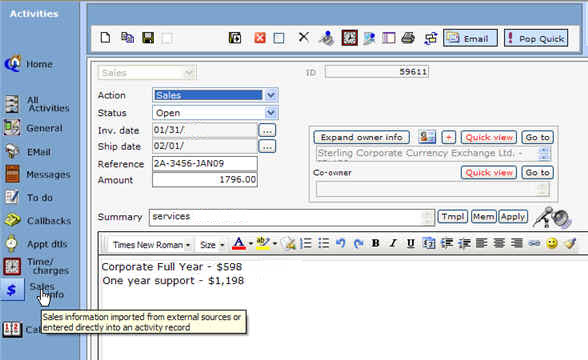Click the Email button in toolbar
This screenshot has height=360, width=588.
[471, 38]
